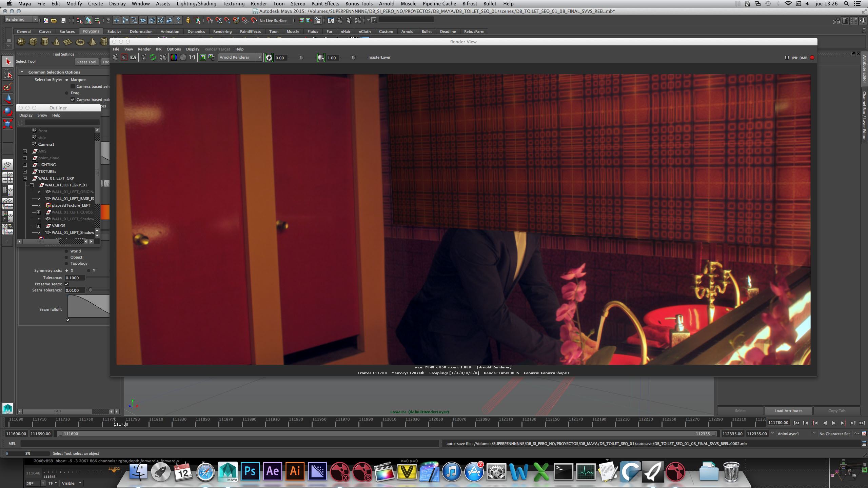Viewport: 868px width, 488px height.
Task: Create a polygon sphere from the shelf
Action: (x=21, y=42)
